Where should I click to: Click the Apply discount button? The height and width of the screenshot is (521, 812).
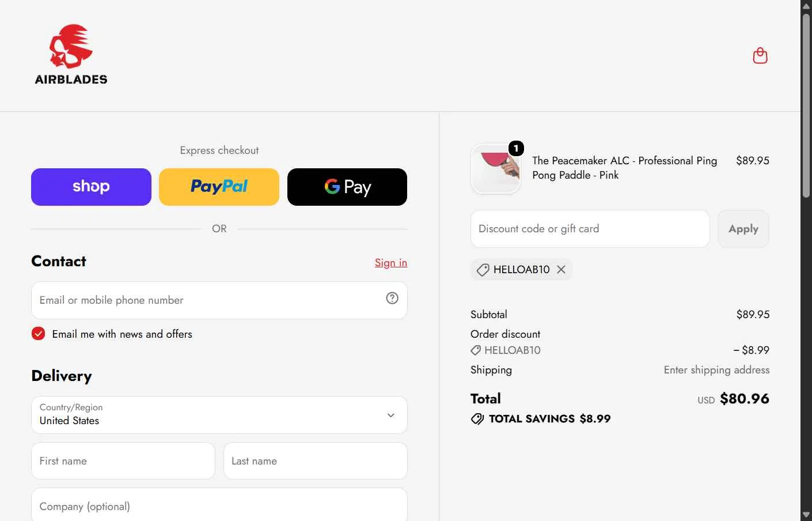[743, 229]
